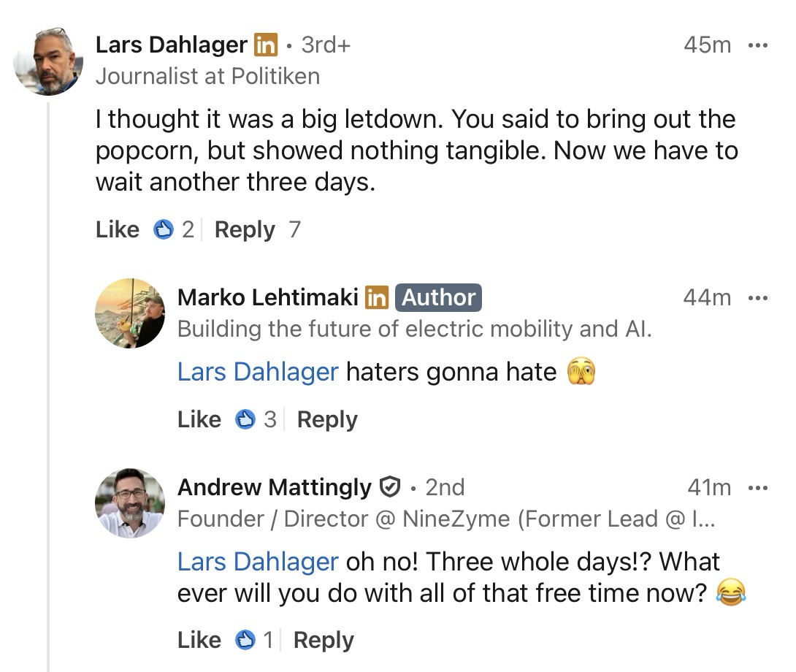Image resolution: width=796 pixels, height=672 pixels.
Task: Open more options on Marko Lehtimaki's reply
Action: click(759, 298)
